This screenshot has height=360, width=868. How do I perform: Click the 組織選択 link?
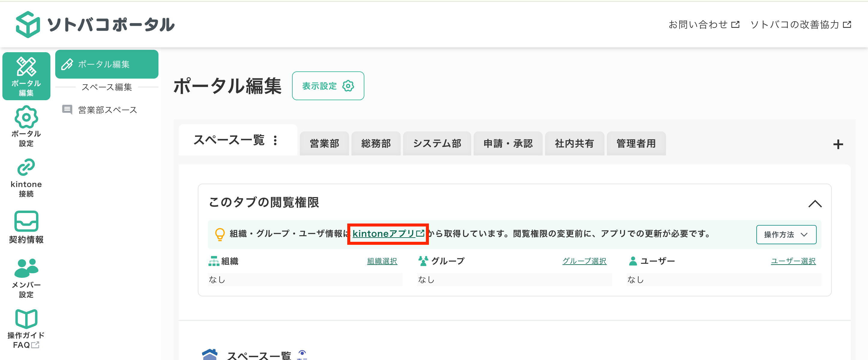pyautogui.click(x=382, y=261)
